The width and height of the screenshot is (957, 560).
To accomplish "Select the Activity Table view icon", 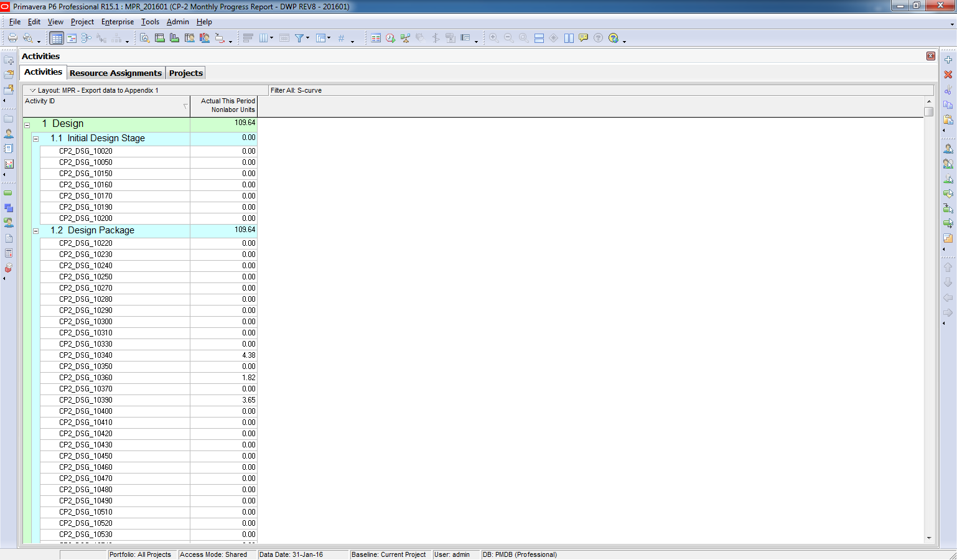I will pos(57,38).
